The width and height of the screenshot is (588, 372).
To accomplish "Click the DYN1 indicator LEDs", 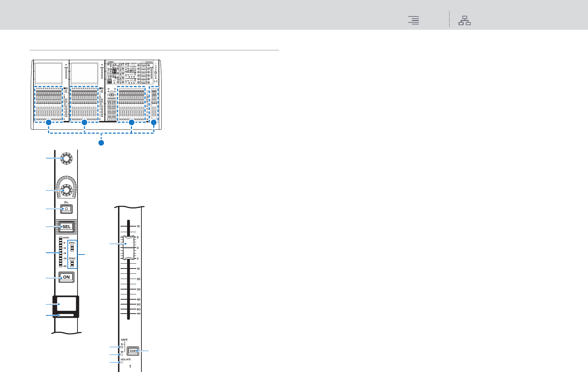I will (72, 248).
